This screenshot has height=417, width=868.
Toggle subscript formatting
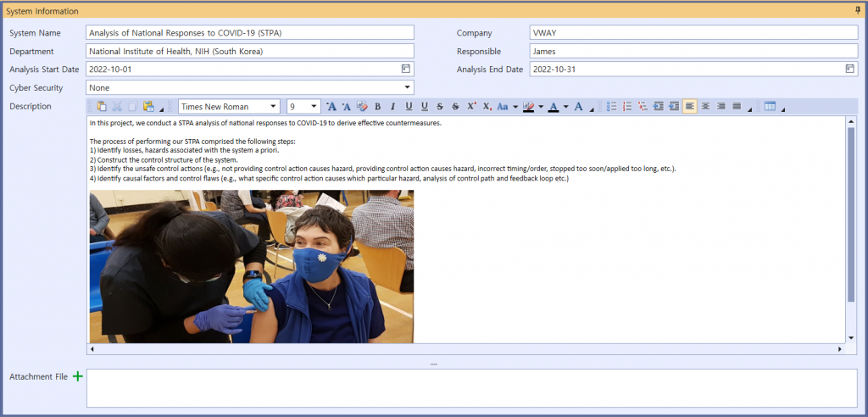487,106
